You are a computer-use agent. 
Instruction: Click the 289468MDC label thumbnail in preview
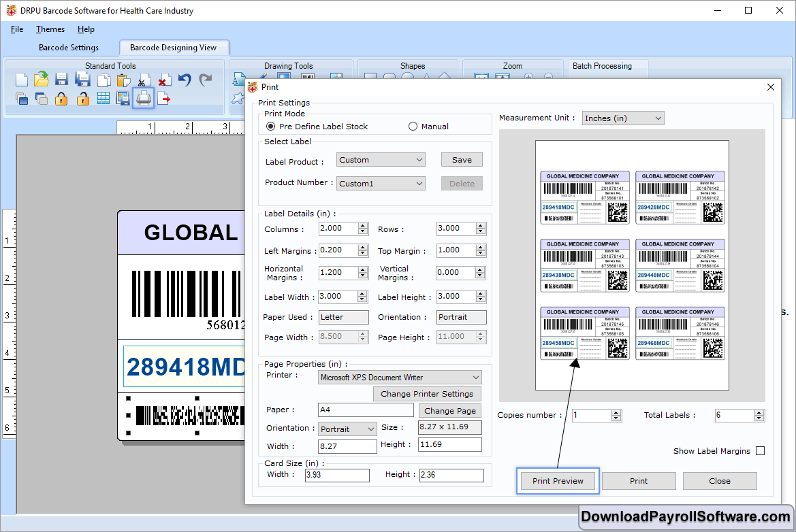pos(680,333)
